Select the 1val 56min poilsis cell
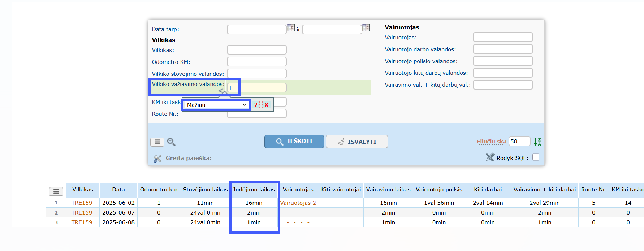644x251 pixels. [x=439, y=203]
